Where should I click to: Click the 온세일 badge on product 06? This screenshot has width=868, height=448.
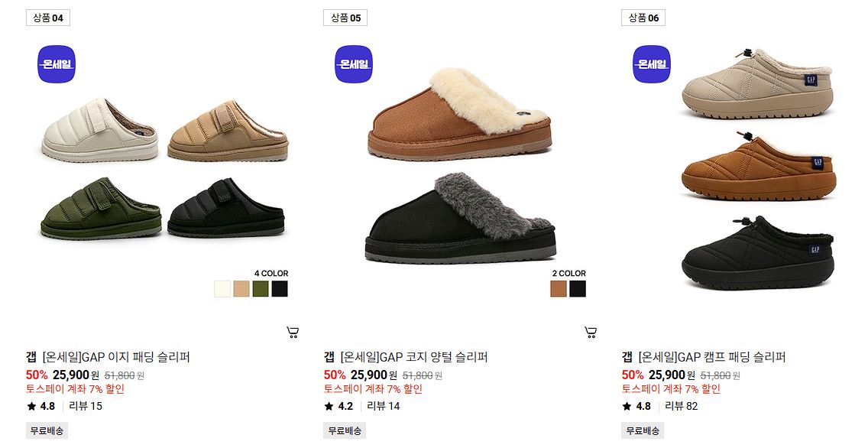point(652,64)
